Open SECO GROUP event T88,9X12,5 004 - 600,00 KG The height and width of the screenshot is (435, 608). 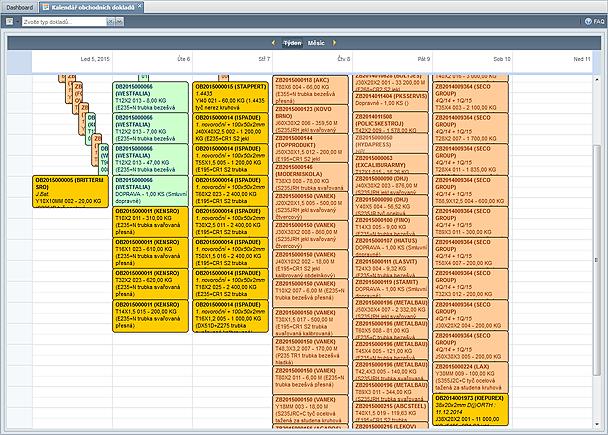(x=470, y=191)
